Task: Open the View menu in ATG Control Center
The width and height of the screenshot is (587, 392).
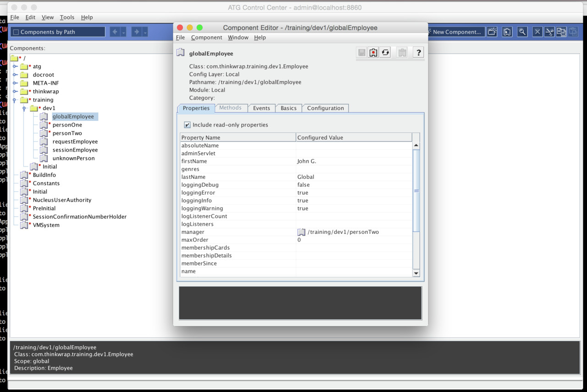Action: click(x=48, y=17)
